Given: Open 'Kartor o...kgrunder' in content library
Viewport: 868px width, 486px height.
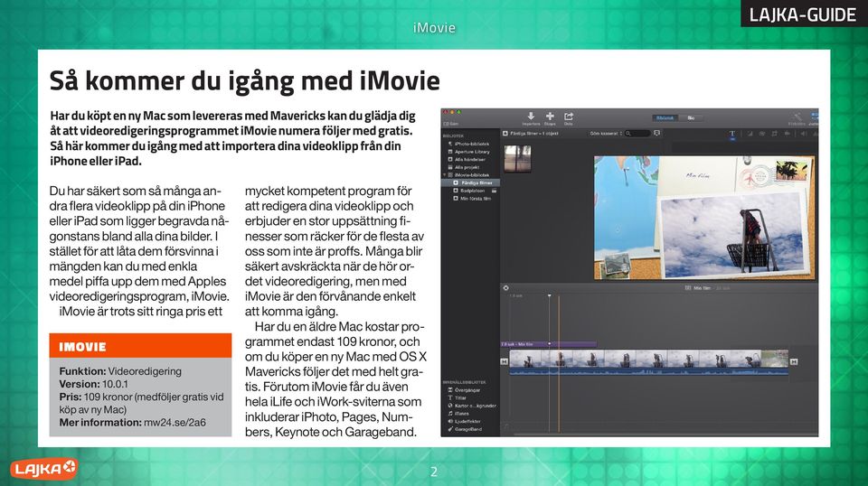Looking at the screenshot, I should (x=472, y=406).
